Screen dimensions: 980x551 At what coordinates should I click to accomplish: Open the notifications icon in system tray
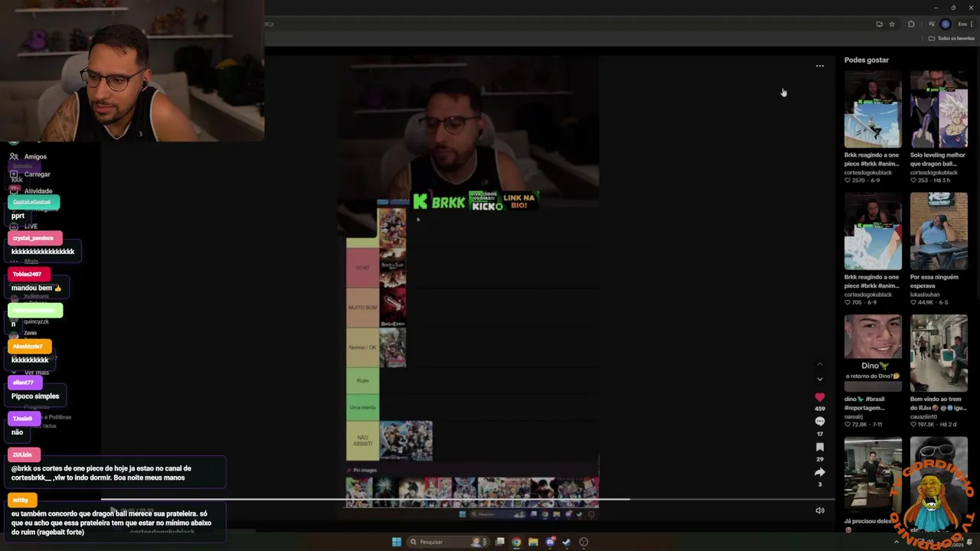(x=969, y=542)
